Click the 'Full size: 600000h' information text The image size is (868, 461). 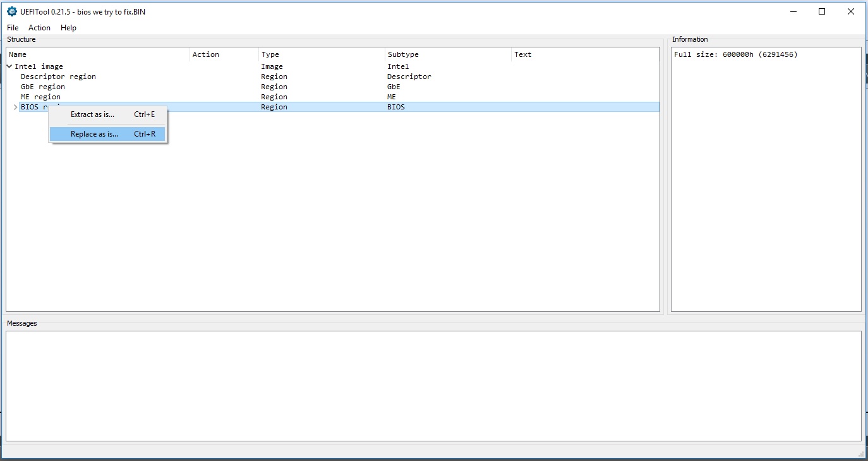pos(735,54)
